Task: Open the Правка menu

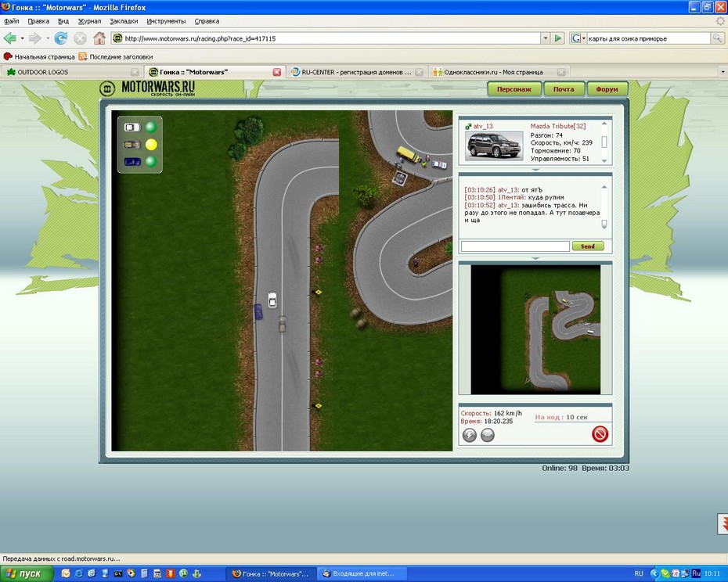Action: tap(38, 21)
